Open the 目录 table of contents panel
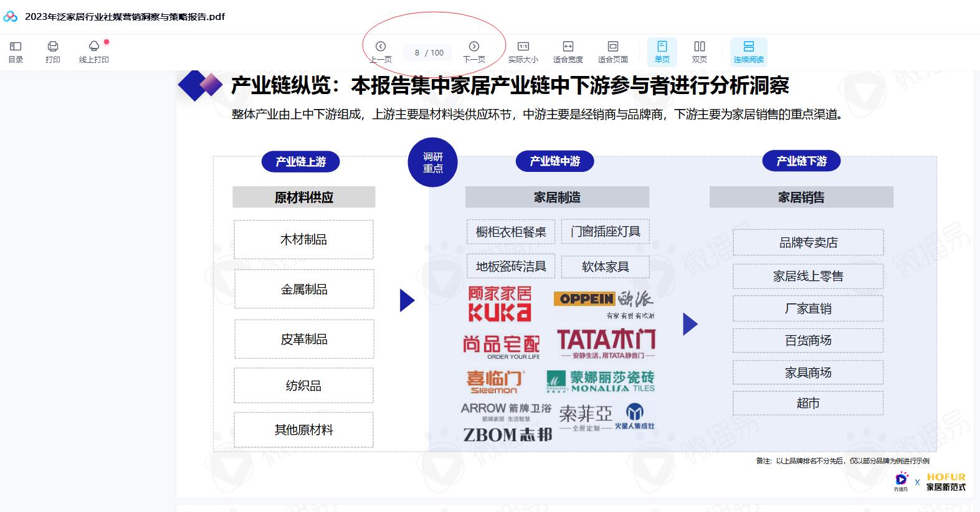Image resolution: width=980 pixels, height=512 pixels. 16,52
